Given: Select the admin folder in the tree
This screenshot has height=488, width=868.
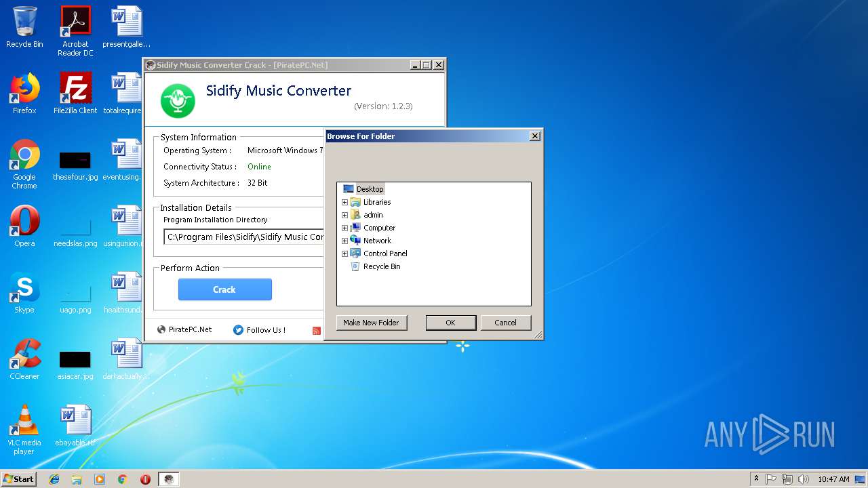Looking at the screenshot, I should (373, 215).
